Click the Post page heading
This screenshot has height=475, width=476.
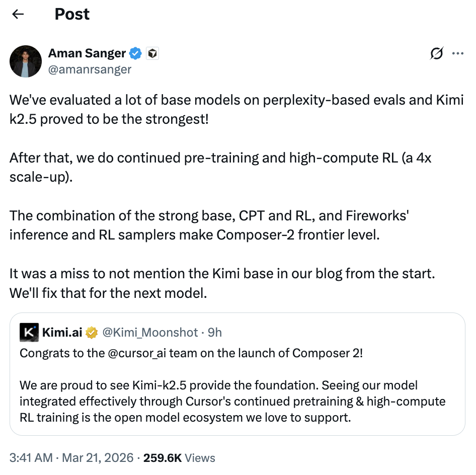(72, 14)
